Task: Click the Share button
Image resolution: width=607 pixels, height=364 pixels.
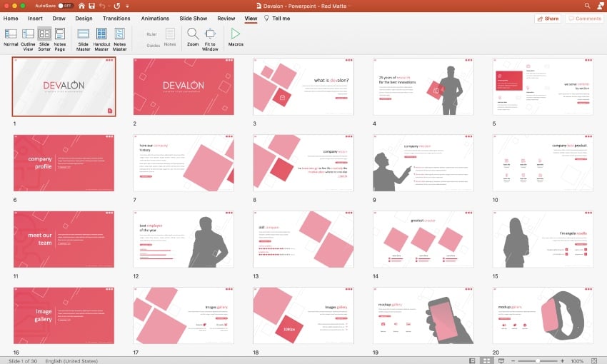Action: coord(547,18)
